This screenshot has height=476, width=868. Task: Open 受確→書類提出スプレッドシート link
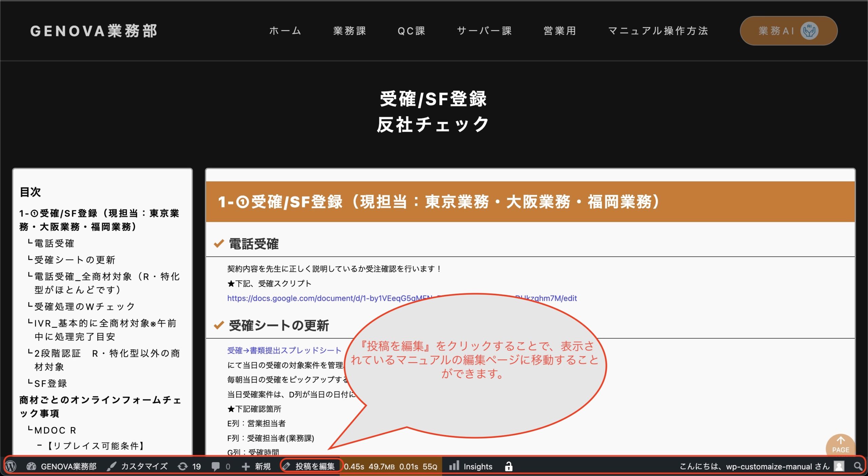284,351
